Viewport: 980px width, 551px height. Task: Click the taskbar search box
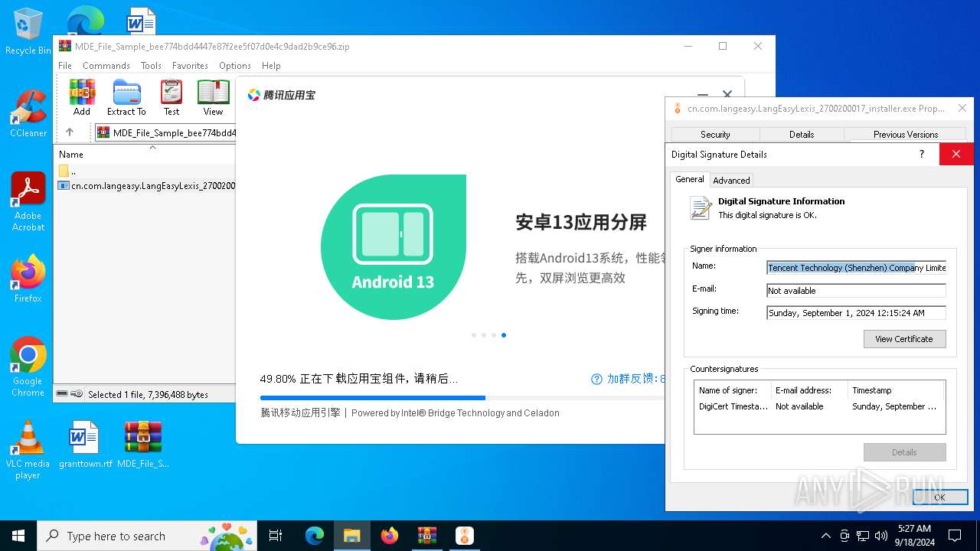(x=147, y=536)
